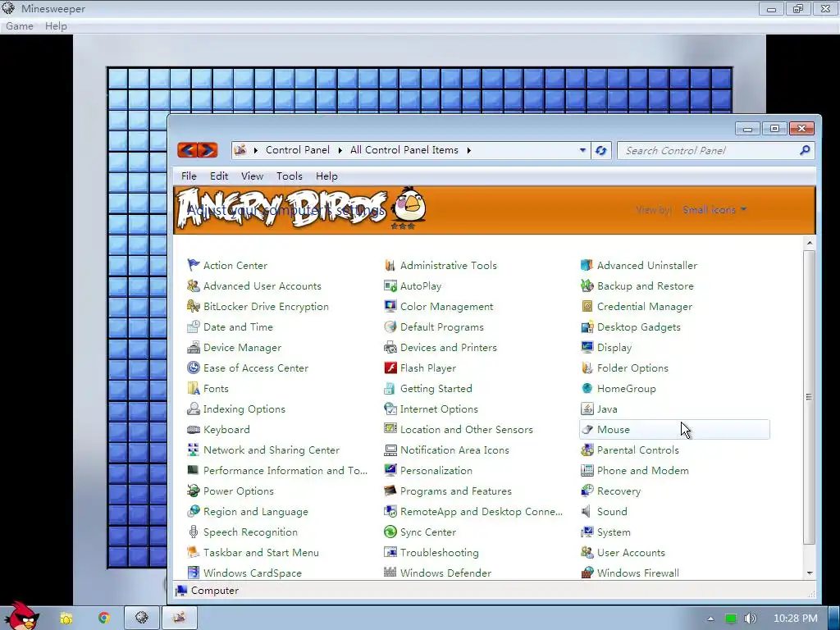Screen dimensions: 840x630
Task: Open the Help menu in Minesweeper
Action: pos(56,25)
